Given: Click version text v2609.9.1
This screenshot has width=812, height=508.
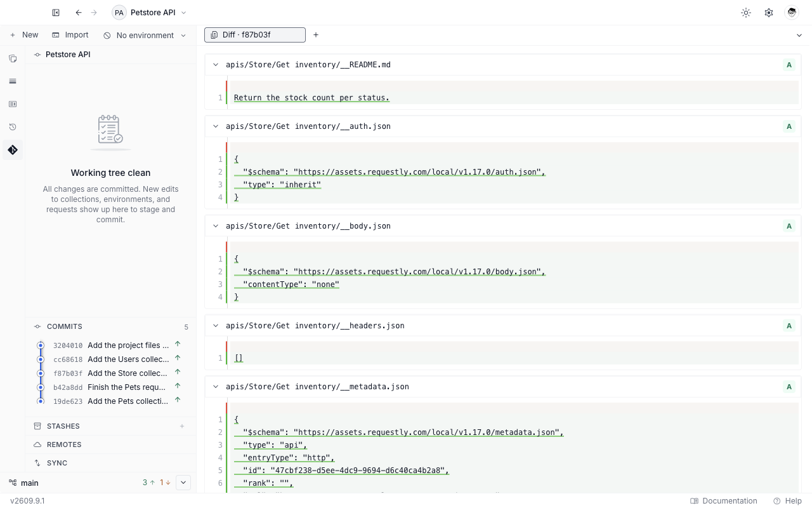Looking at the screenshot, I should point(27,501).
